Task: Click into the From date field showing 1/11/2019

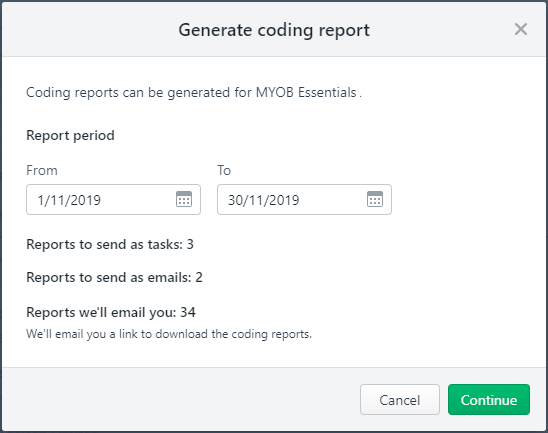Action: 113,200
